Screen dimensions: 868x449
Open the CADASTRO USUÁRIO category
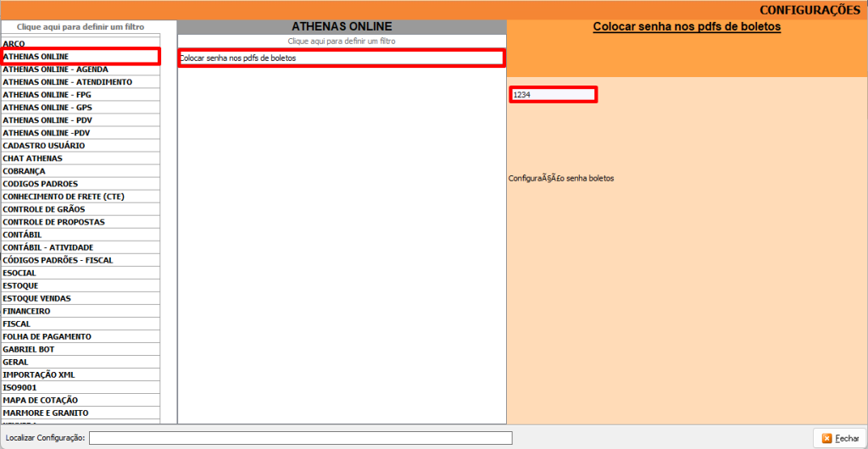click(x=81, y=146)
